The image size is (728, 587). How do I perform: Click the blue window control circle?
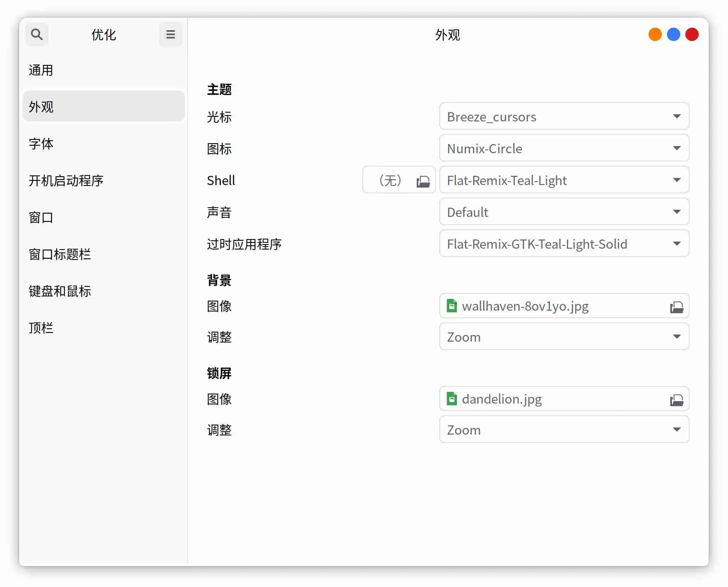(x=673, y=34)
